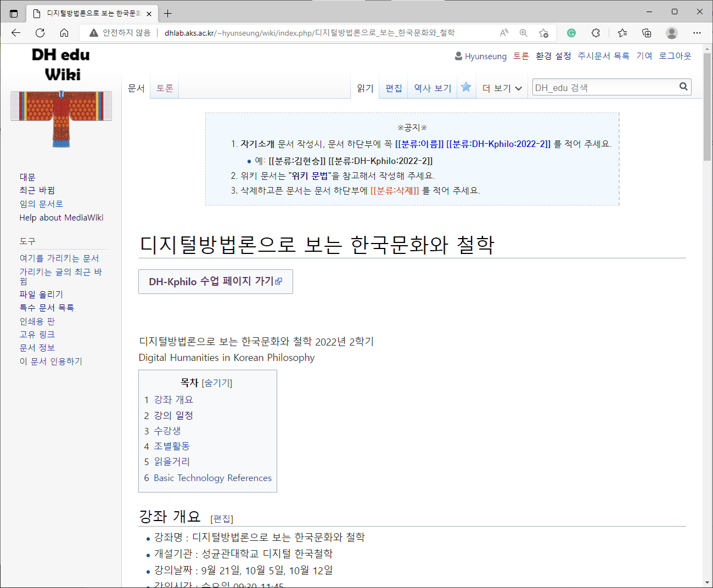713x588 pixels.
Task: Add this page to favorites
Action: 543,33
